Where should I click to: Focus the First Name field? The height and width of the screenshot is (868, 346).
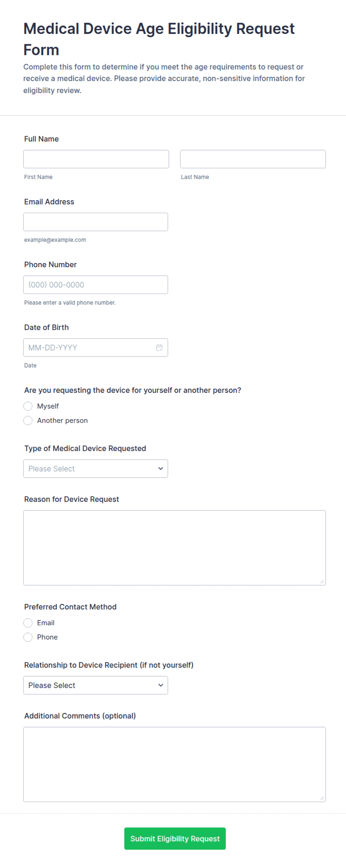point(96,159)
